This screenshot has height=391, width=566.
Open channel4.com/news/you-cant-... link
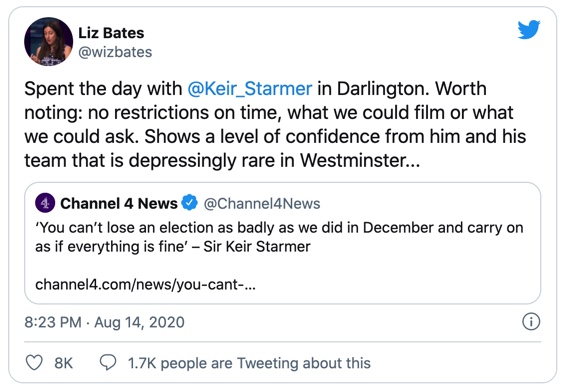pyautogui.click(x=145, y=284)
